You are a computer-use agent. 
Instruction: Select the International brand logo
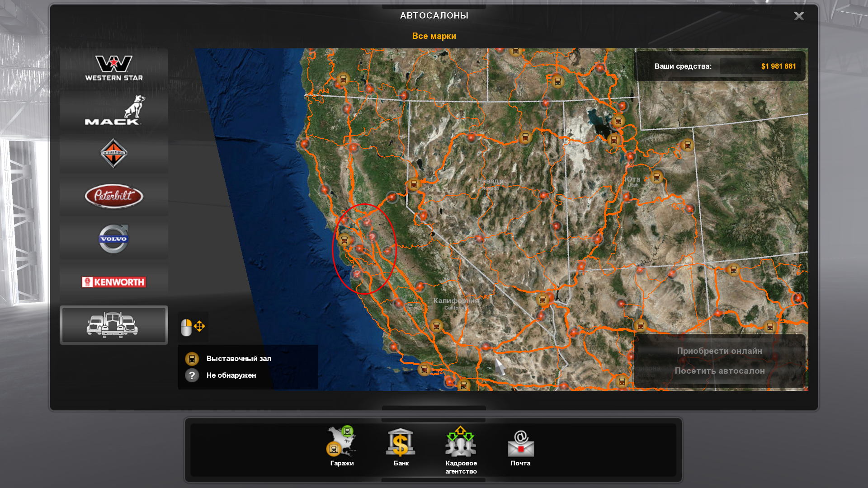(x=114, y=153)
